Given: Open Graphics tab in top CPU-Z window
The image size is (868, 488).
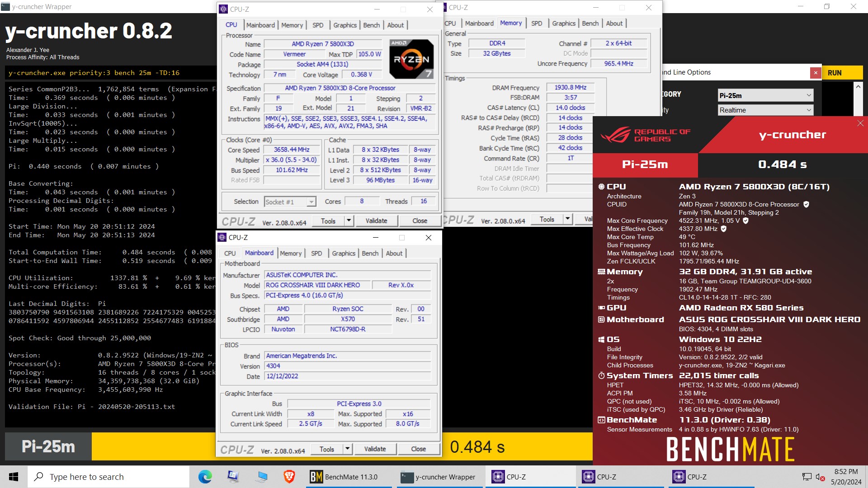Looking at the screenshot, I should coord(345,25).
